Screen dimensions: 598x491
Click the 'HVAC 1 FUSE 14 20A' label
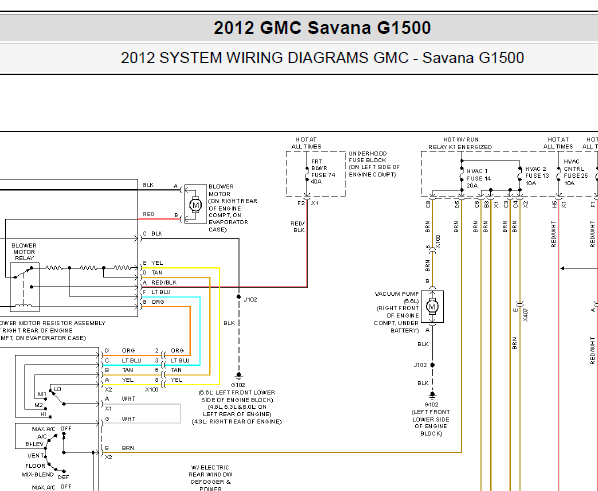pyautogui.click(x=478, y=178)
